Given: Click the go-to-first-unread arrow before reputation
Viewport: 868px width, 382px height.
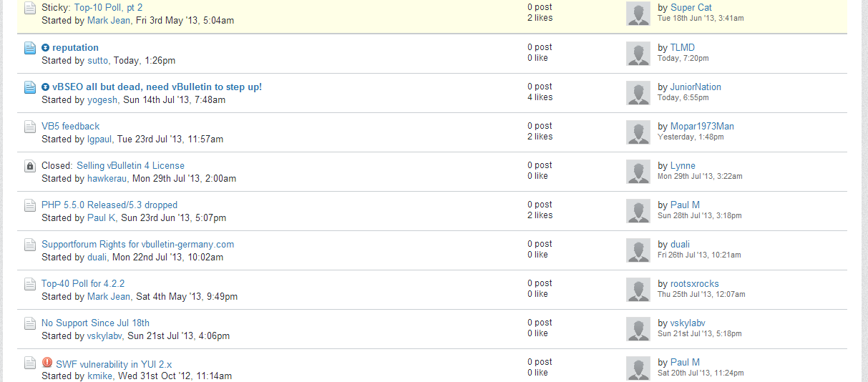Looking at the screenshot, I should point(46,48).
